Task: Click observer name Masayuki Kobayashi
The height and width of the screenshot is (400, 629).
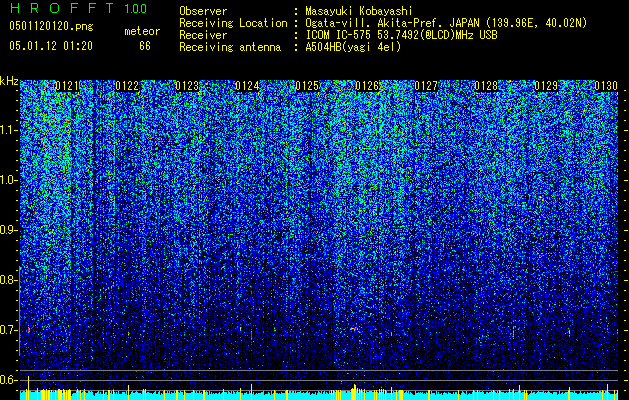Action: [x=359, y=11]
